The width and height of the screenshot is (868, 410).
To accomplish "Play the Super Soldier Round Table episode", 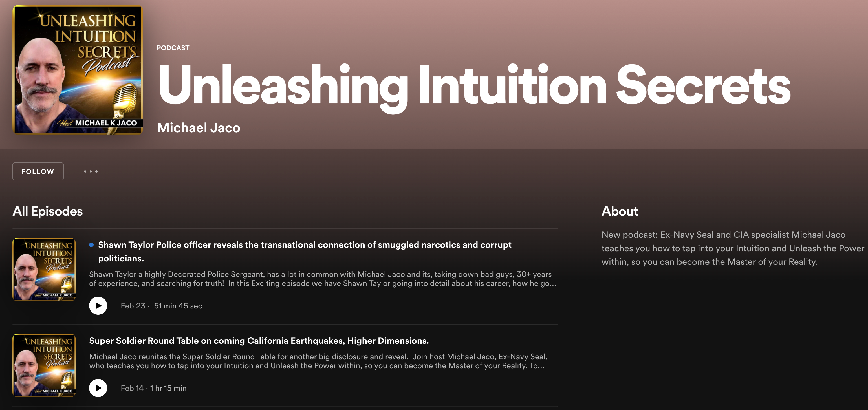I will point(98,388).
